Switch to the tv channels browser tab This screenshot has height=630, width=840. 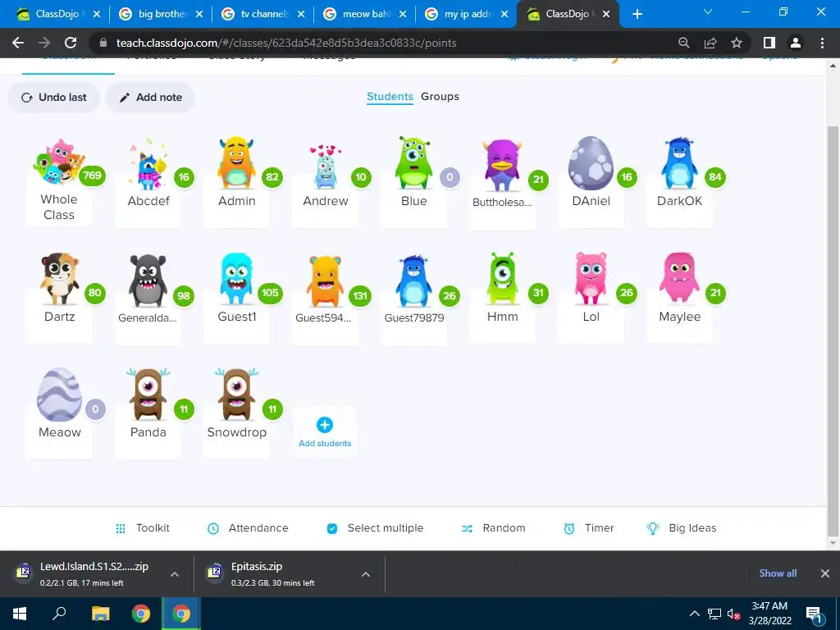[x=263, y=14]
